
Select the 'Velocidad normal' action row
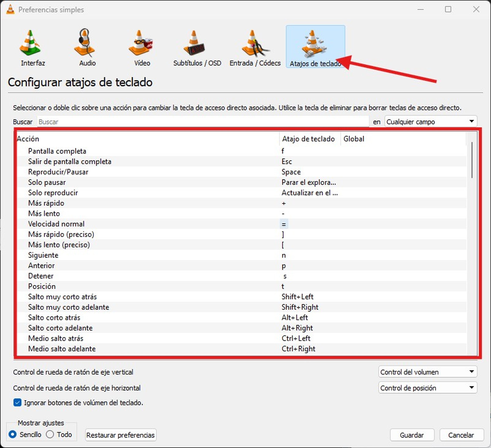tap(242, 224)
